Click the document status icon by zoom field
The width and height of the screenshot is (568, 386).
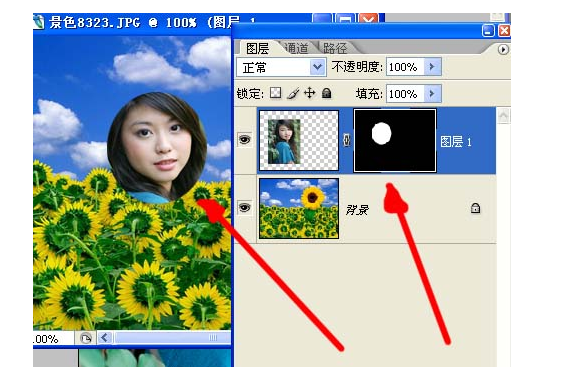pos(85,338)
